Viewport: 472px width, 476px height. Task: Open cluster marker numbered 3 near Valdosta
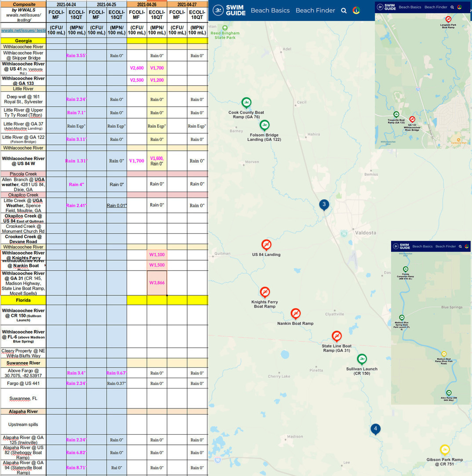[324, 205]
